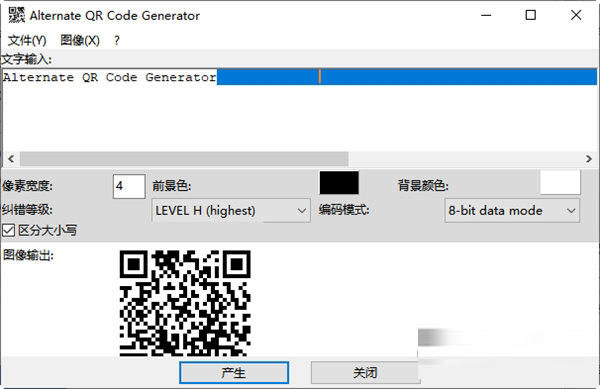
Task: Minimize the Alternate QR Code Generator window
Action: 486,15
